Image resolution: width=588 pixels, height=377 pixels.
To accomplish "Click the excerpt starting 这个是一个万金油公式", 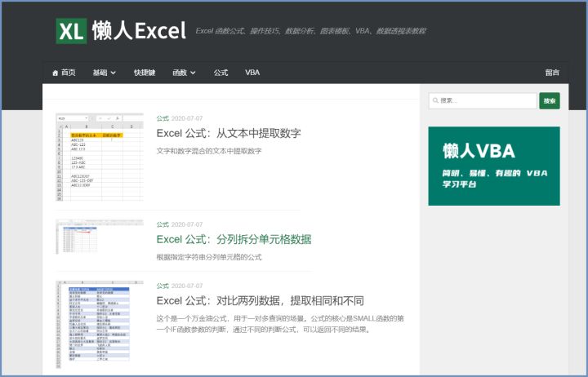I will click(280, 324).
